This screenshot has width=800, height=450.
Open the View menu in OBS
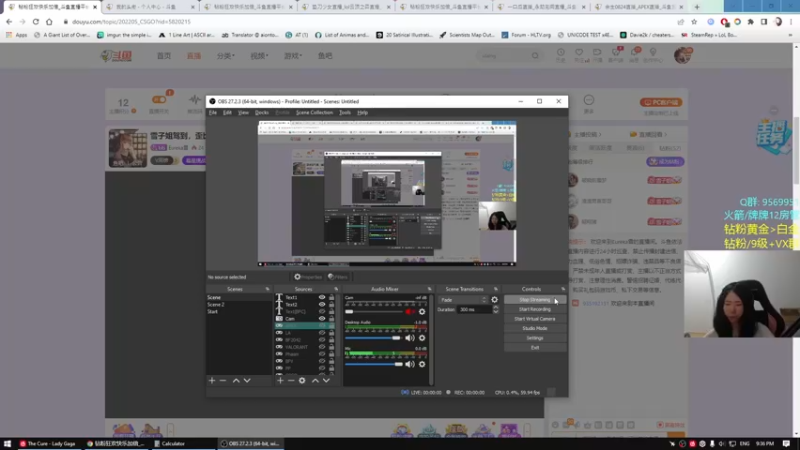click(x=243, y=113)
